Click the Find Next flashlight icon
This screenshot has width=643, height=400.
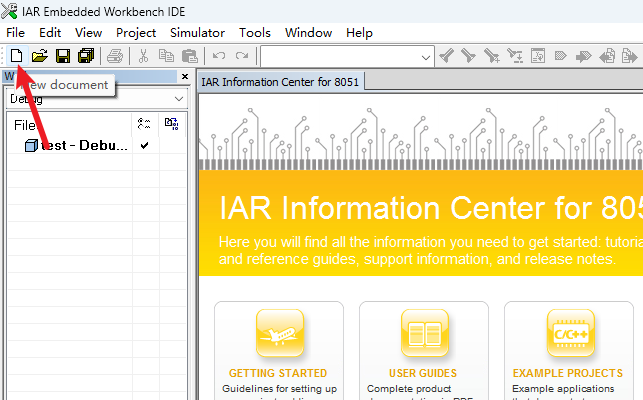click(468, 55)
